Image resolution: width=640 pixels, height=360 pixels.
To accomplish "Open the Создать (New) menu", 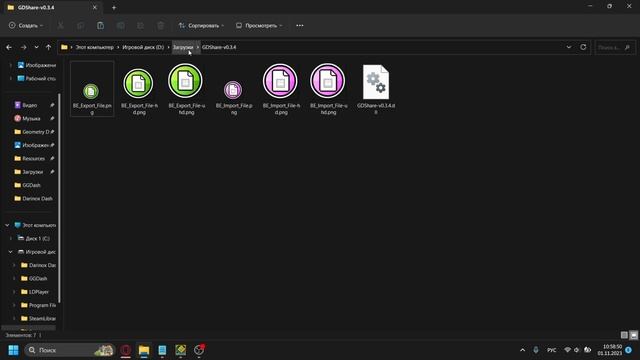I will (x=25, y=25).
